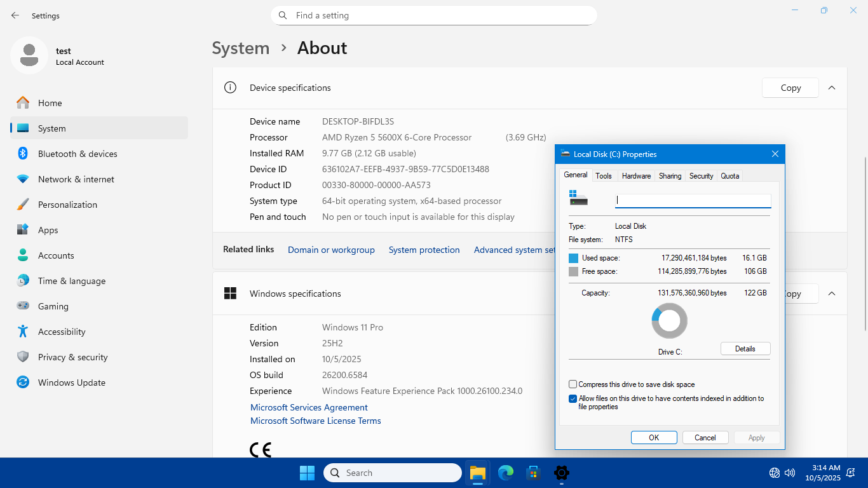This screenshot has height=488, width=868.
Task: Uncheck Allow files to be indexed checkbox
Action: (x=573, y=399)
